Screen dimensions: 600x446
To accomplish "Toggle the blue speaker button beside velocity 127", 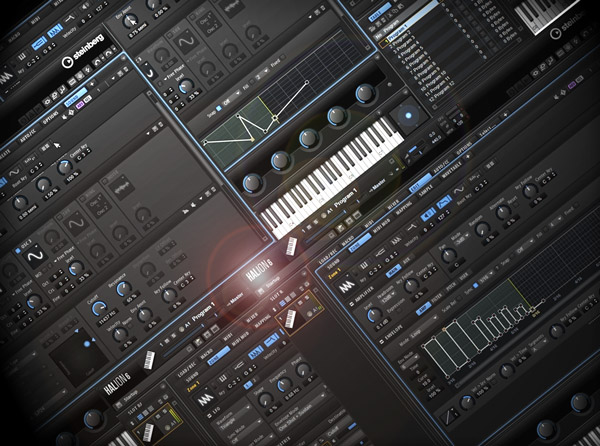I will coord(427,215).
